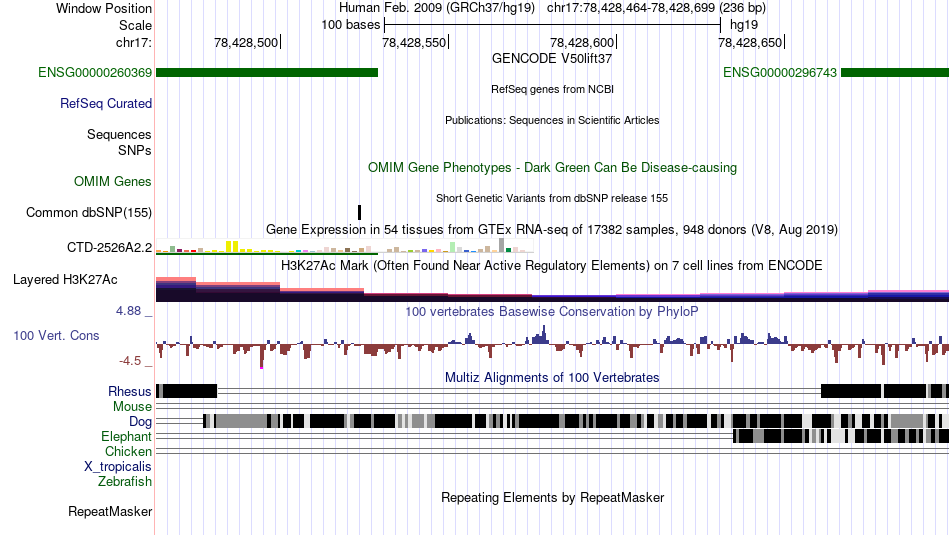Click the H3K27Ac Mark ENCODE track title
Image resolution: width=950 pixels, height=535 pixels.
[x=552, y=265]
